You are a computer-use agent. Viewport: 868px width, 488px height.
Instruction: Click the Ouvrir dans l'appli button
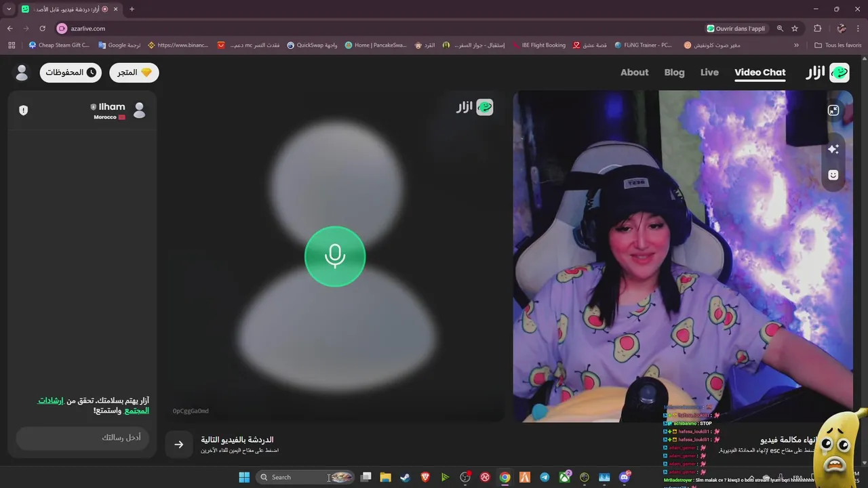[x=736, y=28]
